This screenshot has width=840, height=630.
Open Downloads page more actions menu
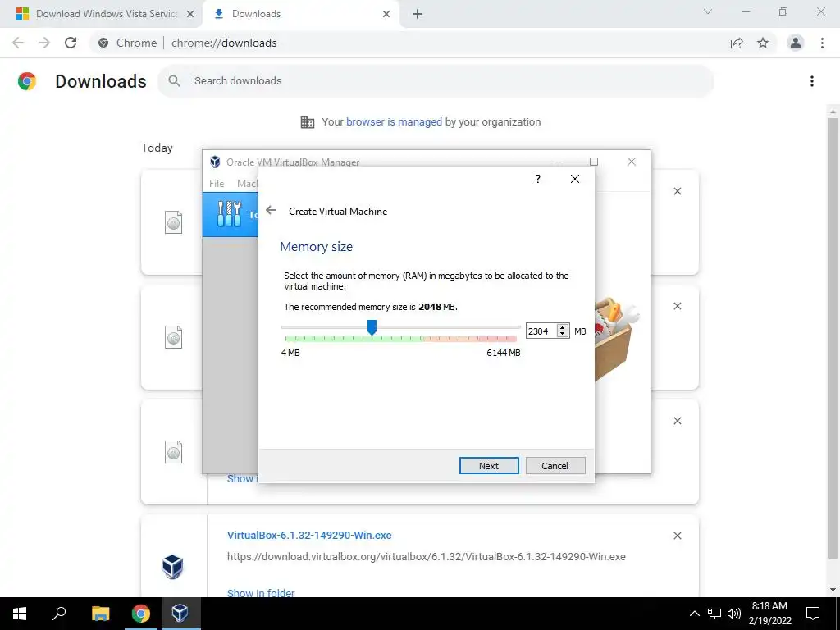pos(812,81)
